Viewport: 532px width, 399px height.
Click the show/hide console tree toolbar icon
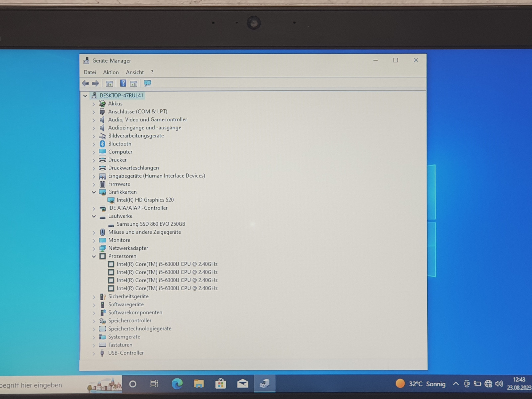pos(109,83)
